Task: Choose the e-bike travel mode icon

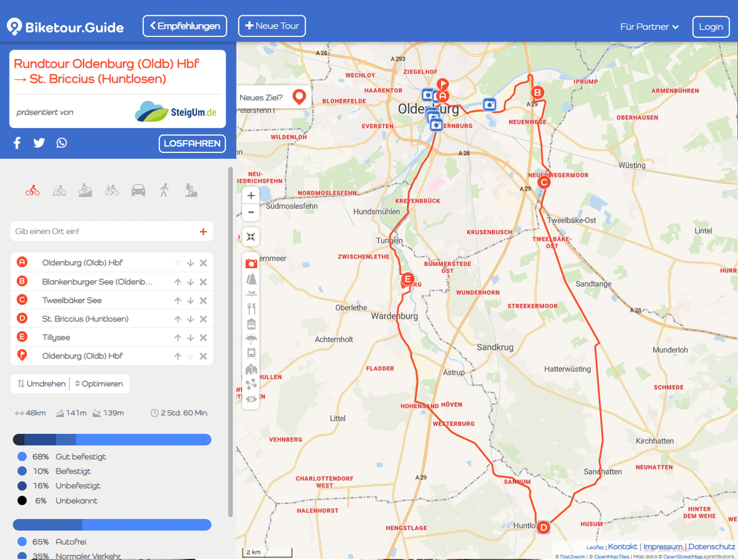Action: point(112,190)
